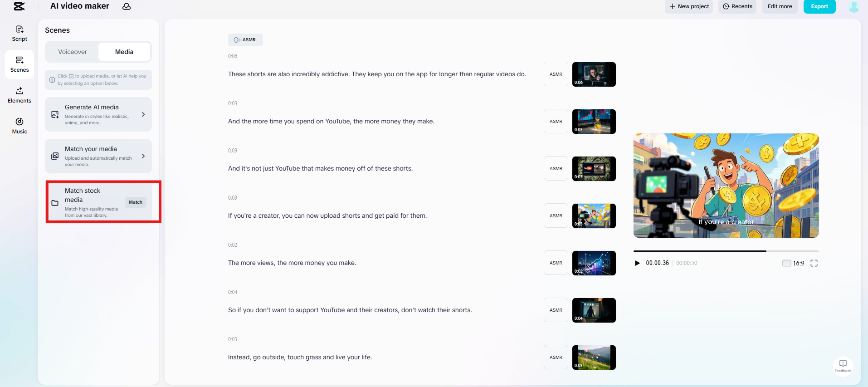Viewport: 868px width, 387px height.
Task: Click the current time 00:00:36
Action: [658, 263]
